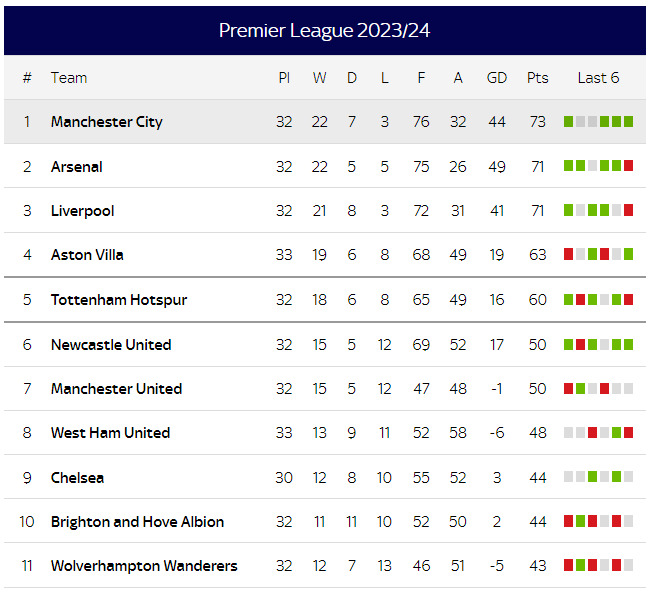Click the Premier League 2023/24 title banner

pos(325,30)
